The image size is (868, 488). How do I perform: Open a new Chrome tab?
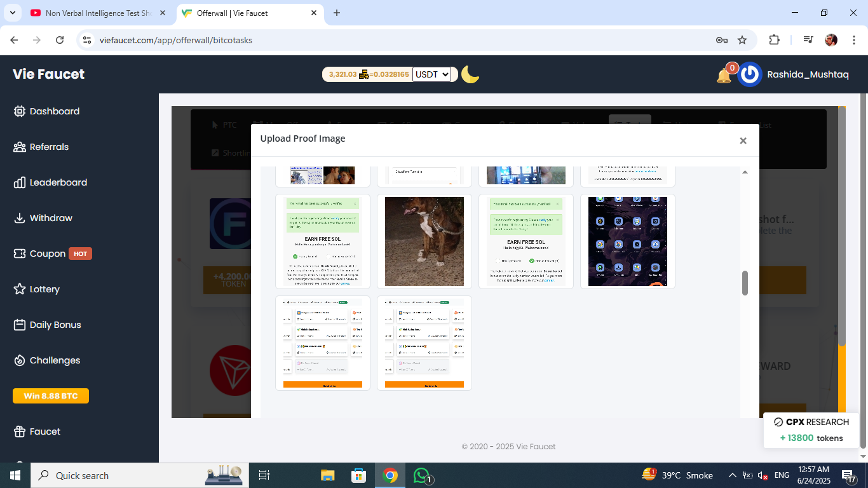pos(337,13)
